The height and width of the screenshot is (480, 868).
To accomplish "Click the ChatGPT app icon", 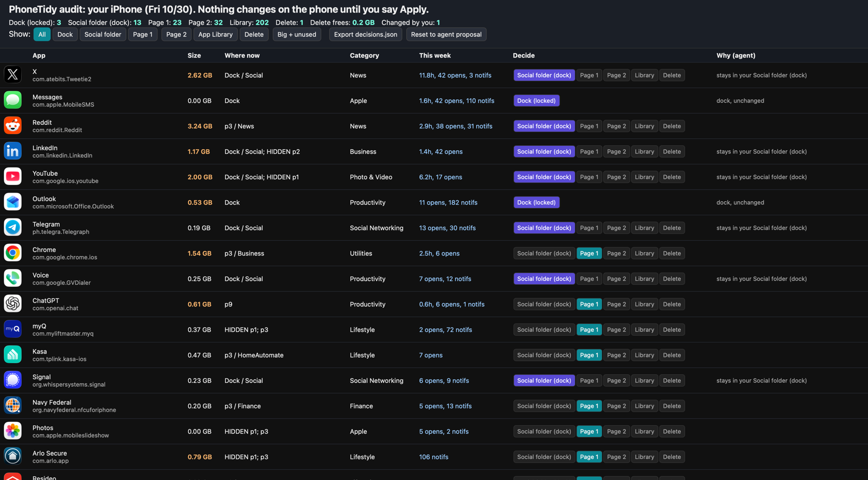I will (x=12, y=304).
